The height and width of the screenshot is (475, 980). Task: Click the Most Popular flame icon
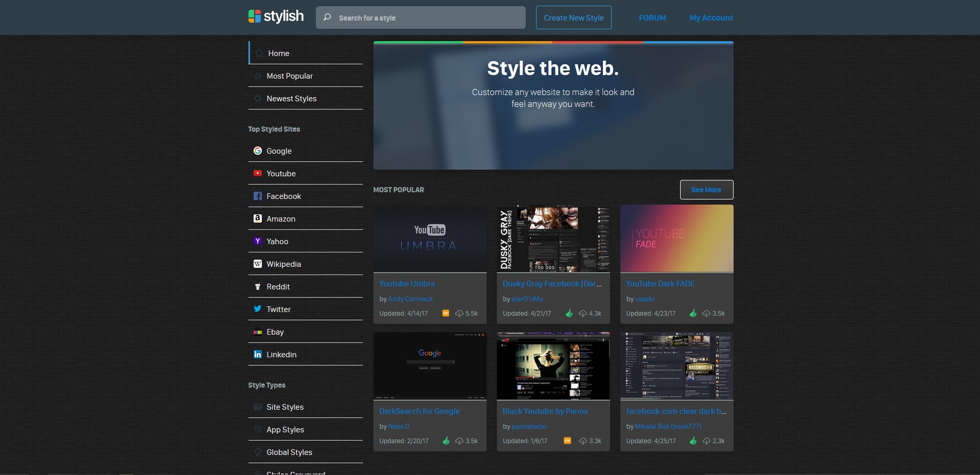click(x=258, y=76)
